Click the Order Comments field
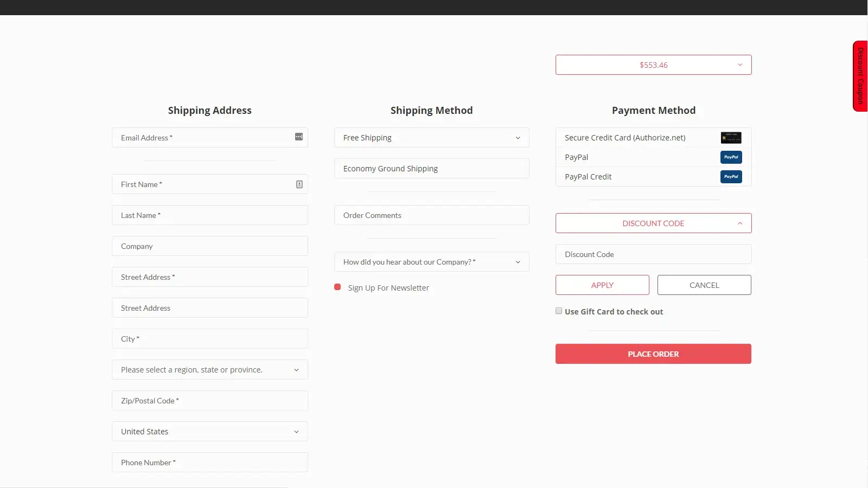The image size is (868, 488). pos(431,215)
